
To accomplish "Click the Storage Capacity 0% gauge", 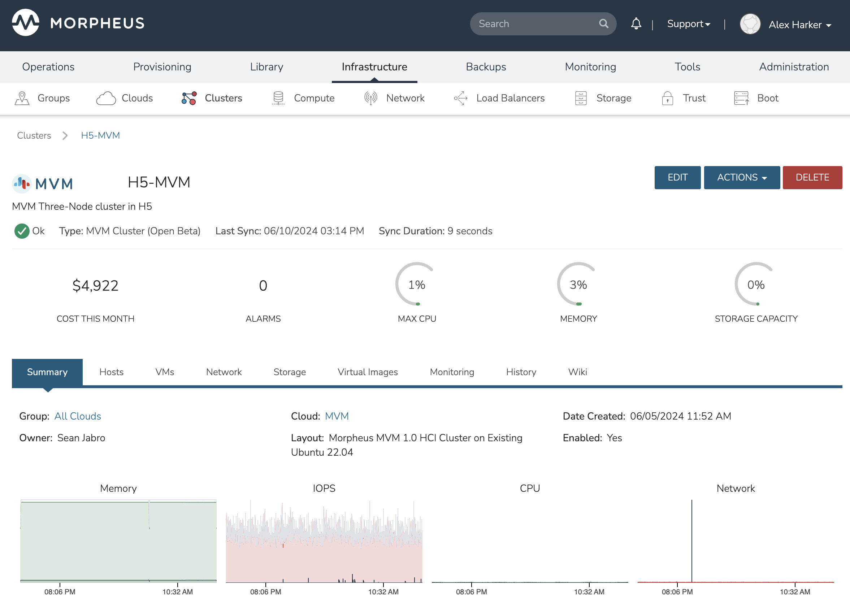I will tap(756, 285).
